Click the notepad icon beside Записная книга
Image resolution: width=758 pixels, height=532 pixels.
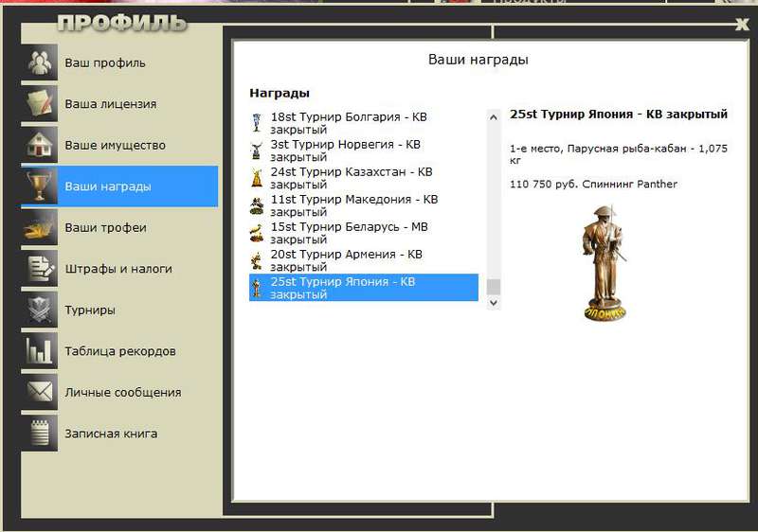click(39, 434)
